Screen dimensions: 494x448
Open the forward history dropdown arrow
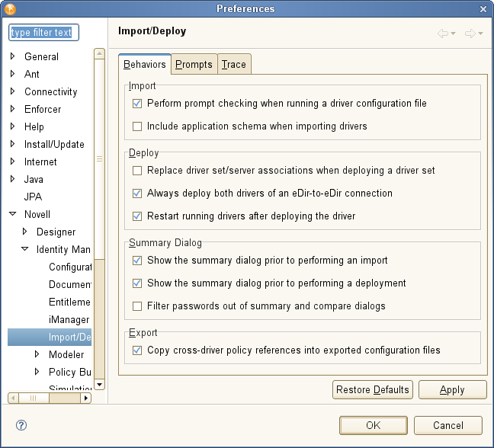(x=480, y=34)
